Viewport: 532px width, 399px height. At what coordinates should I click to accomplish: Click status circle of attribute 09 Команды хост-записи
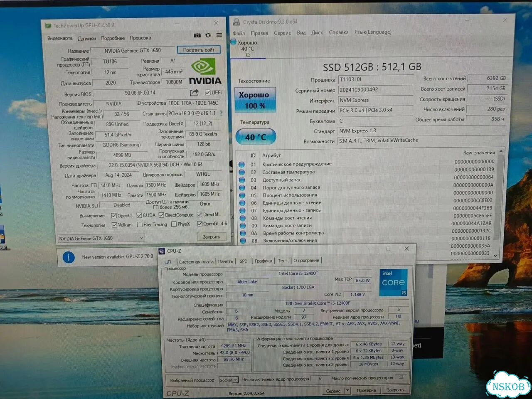pos(242,226)
